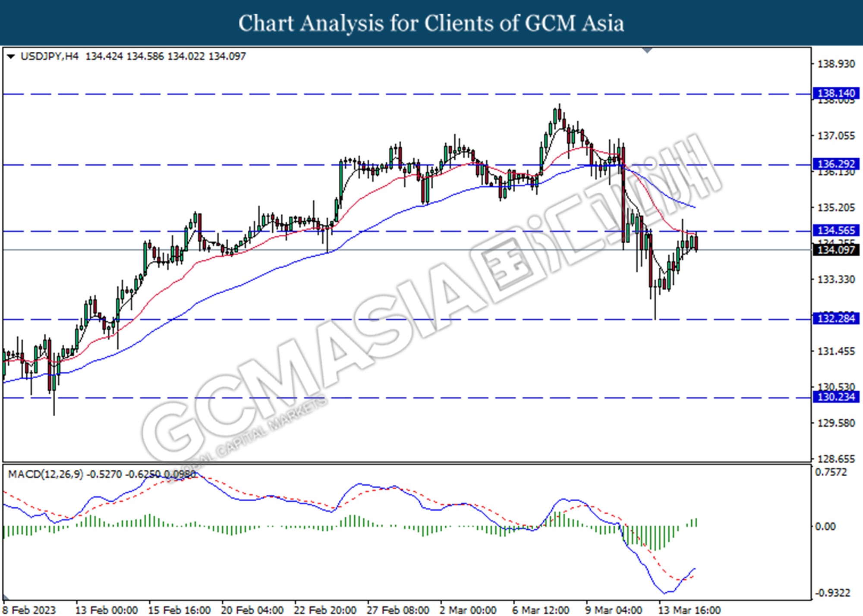Screen dimensions: 863x616
Task: Select the 22 Feb 20:00 time label
Action: point(325,610)
